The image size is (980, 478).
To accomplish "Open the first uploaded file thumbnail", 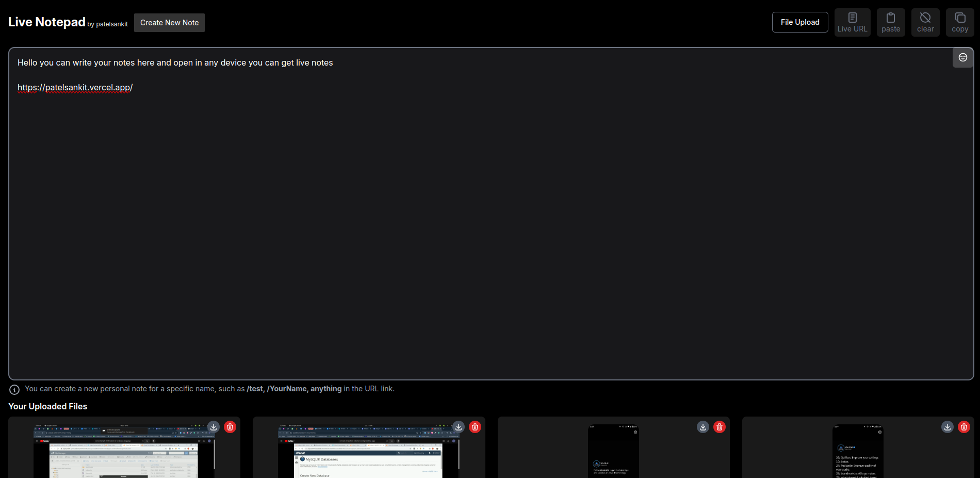I will click(124, 454).
